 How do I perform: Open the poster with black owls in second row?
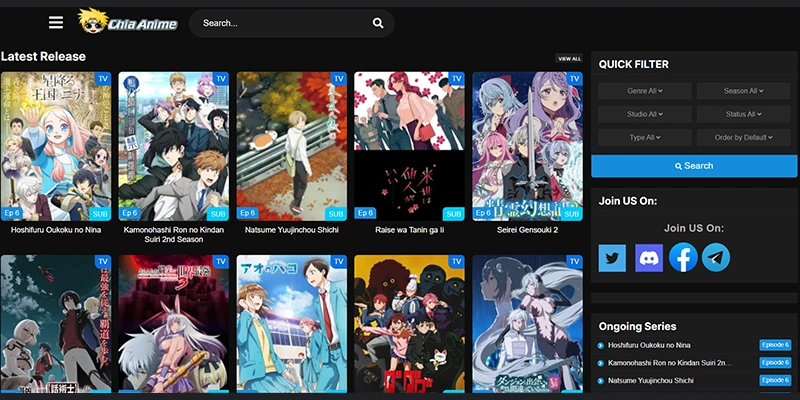pos(409,324)
